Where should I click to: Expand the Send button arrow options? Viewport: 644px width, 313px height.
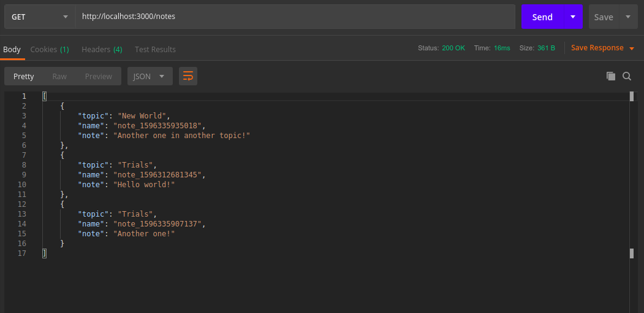click(x=572, y=17)
